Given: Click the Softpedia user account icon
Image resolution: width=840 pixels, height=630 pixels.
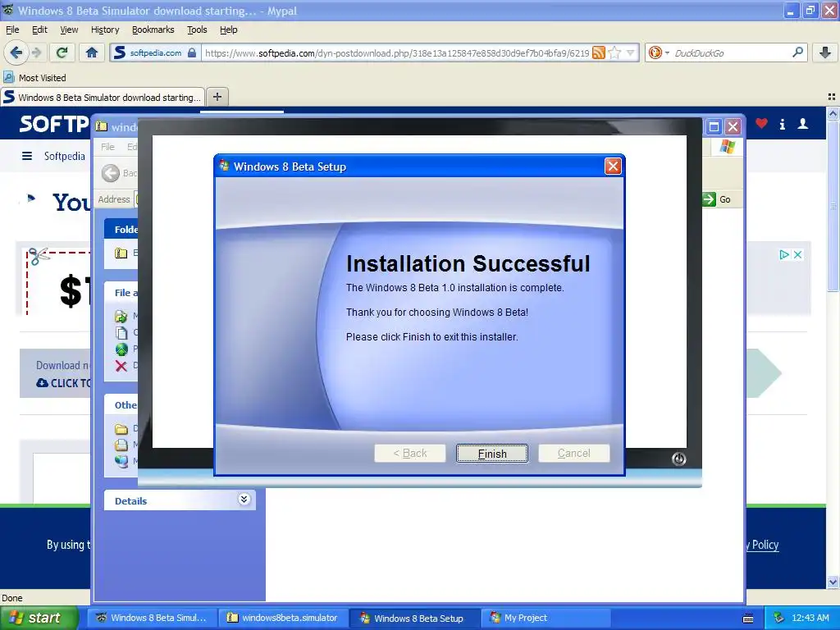Looking at the screenshot, I should [803, 125].
